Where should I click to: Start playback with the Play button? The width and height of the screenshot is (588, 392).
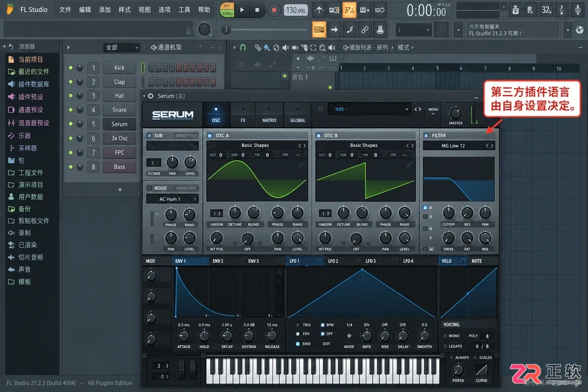[242, 10]
